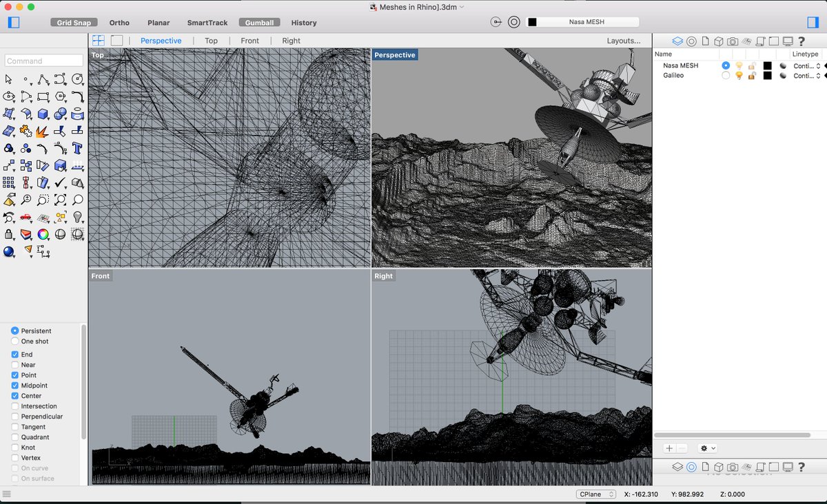827x504 pixels.
Task: Open the Help question mark panel icon
Action: 801,41
